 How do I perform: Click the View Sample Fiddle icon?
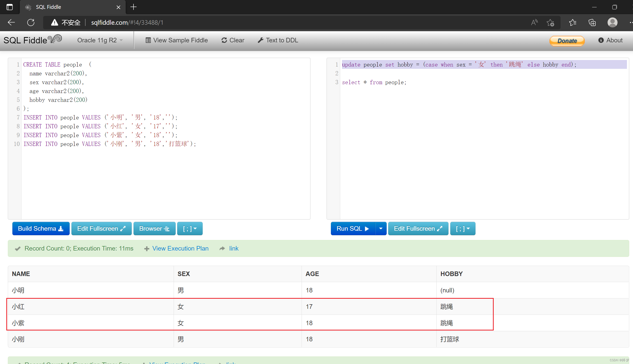[147, 40]
